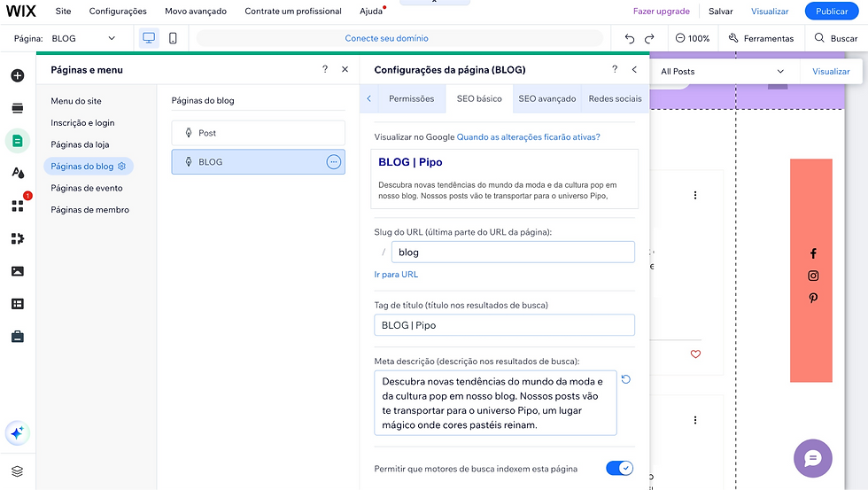Open the Ajuda menu
Screen dimensions: 868x490
(371, 11)
